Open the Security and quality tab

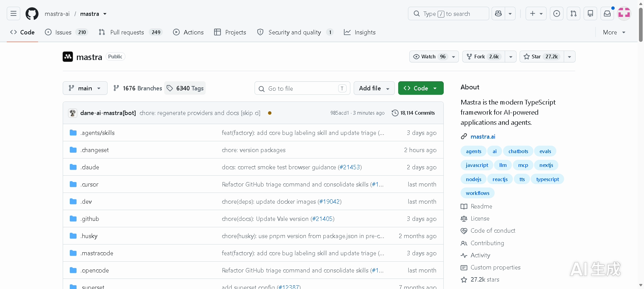pyautogui.click(x=295, y=32)
